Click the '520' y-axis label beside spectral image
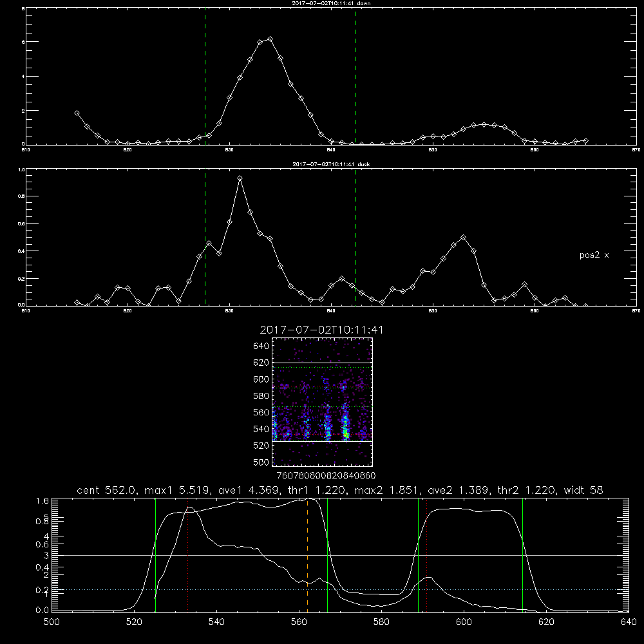 (x=261, y=446)
